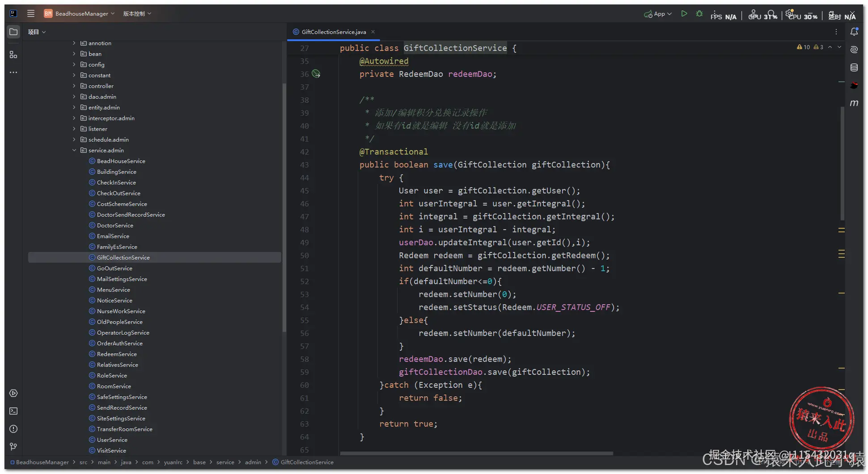The image size is (868, 474).
Task: Expand the listener package
Action: tap(74, 129)
